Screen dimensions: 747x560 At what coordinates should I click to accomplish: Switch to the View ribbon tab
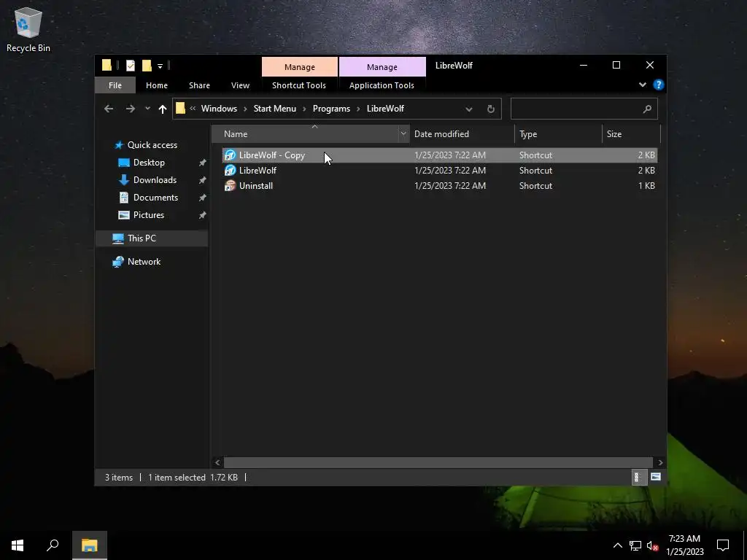[240, 85]
